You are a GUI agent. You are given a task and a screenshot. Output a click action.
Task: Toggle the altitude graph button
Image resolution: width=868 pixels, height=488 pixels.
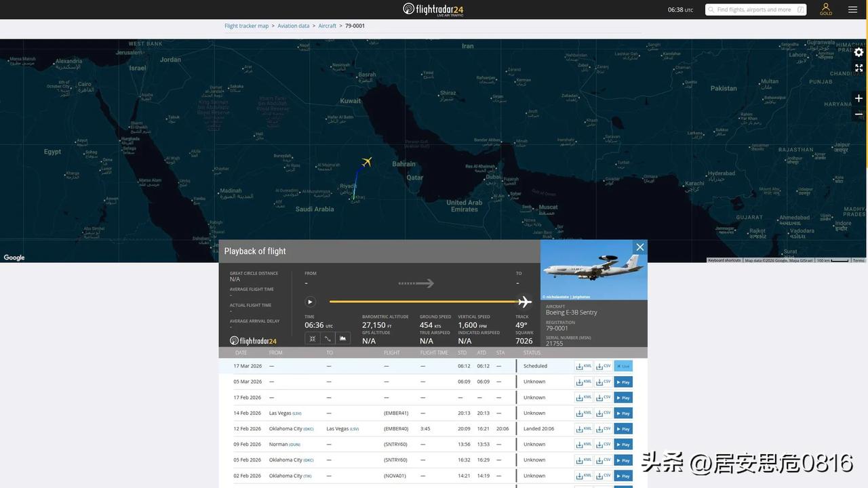tap(342, 338)
